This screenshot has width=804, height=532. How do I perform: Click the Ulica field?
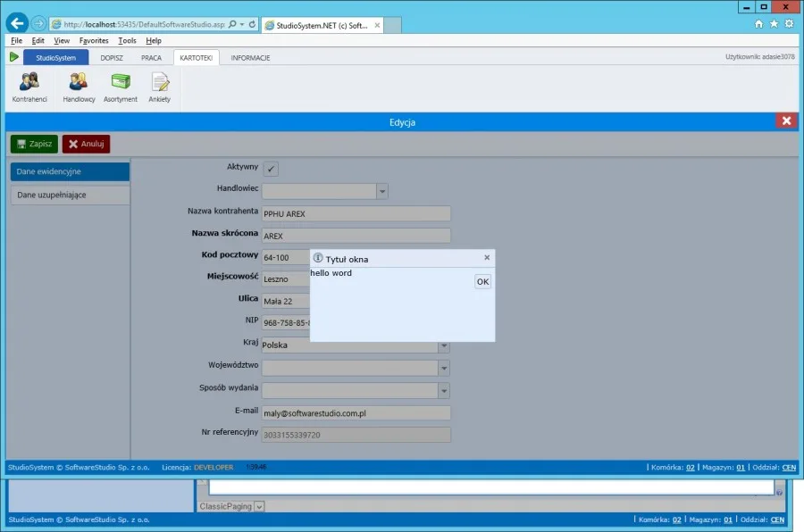coord(286,301)
